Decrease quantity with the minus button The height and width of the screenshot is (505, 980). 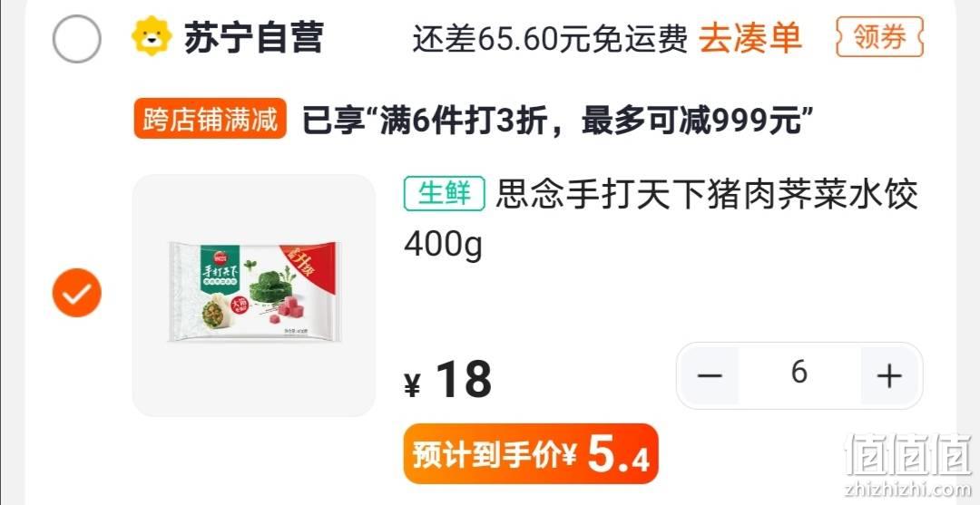click(x=710, y=375)
